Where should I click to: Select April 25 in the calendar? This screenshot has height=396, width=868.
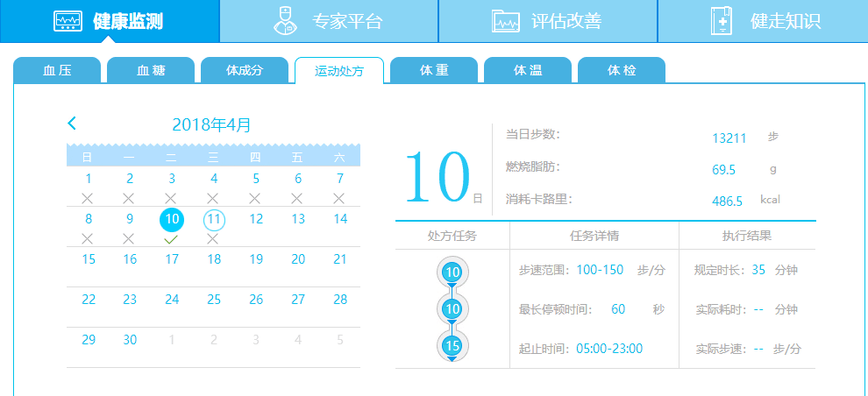[x=214, y=300]
